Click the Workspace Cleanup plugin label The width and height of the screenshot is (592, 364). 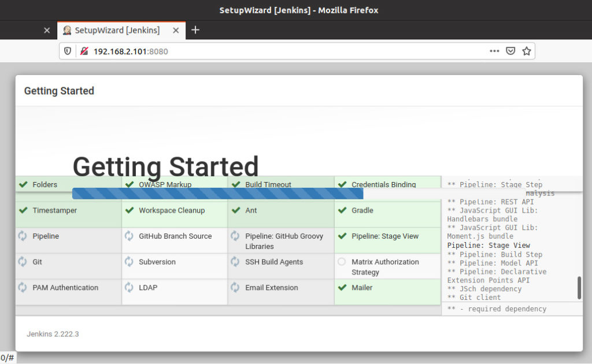(172, 210)
